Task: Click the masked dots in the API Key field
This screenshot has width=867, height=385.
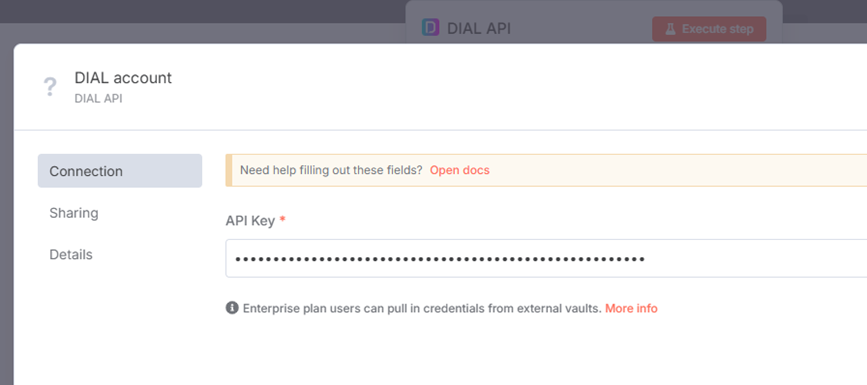Action: point(440,258)
